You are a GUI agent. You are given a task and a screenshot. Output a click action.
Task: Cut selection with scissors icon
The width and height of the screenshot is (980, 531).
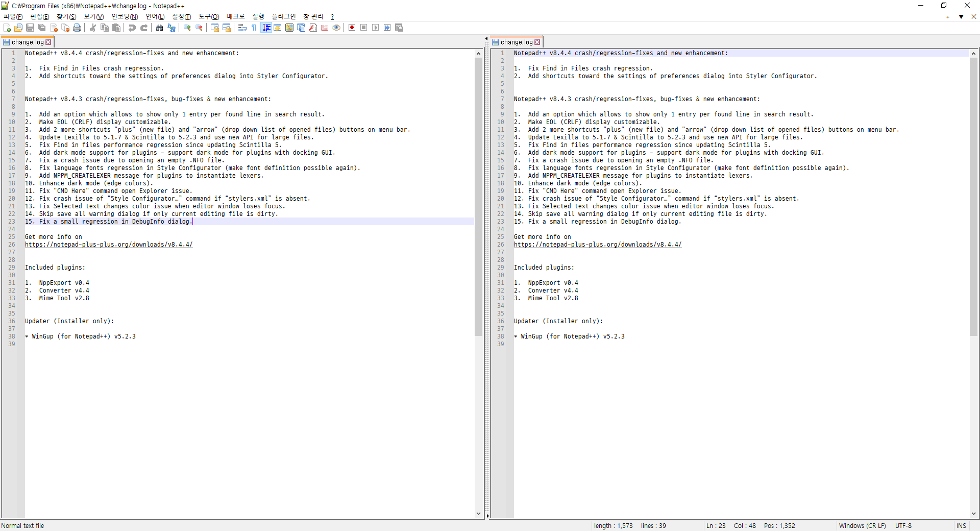pyautogui.click(x=93, y=28)
